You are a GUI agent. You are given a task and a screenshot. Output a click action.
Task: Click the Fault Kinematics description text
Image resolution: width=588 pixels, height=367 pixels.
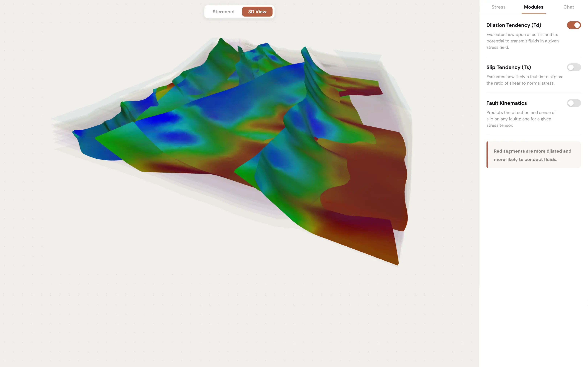tap(521, 119)
